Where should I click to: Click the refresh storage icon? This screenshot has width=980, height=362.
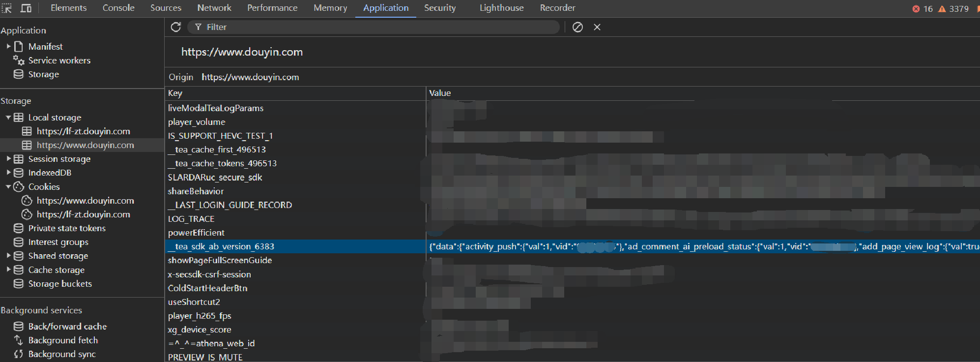pyautogui.click(x=175, y=27)
